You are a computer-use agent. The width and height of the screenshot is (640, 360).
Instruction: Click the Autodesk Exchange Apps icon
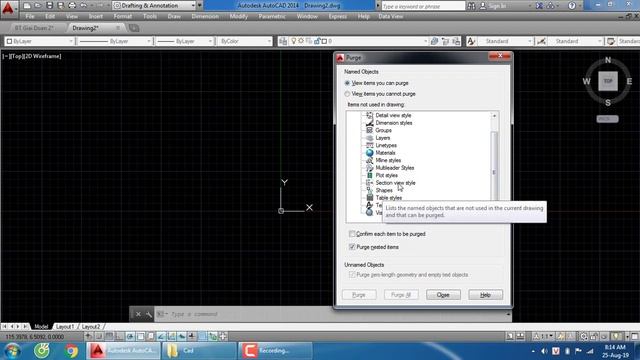click(x=540, y=6)
